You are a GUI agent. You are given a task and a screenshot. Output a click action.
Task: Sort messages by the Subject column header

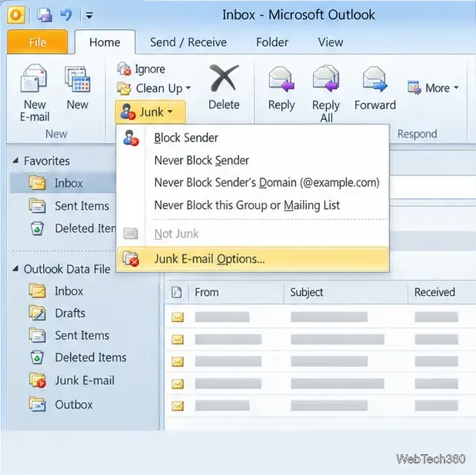click(x=346, y=292)
